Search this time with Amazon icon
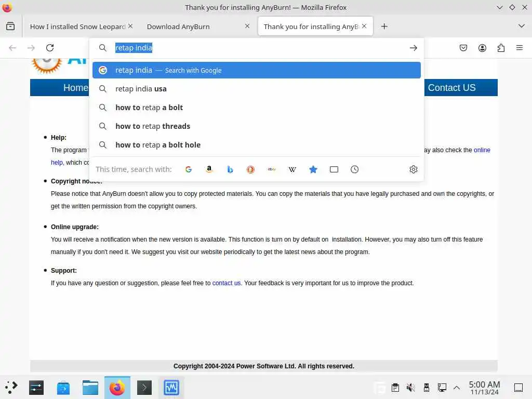 209,169
